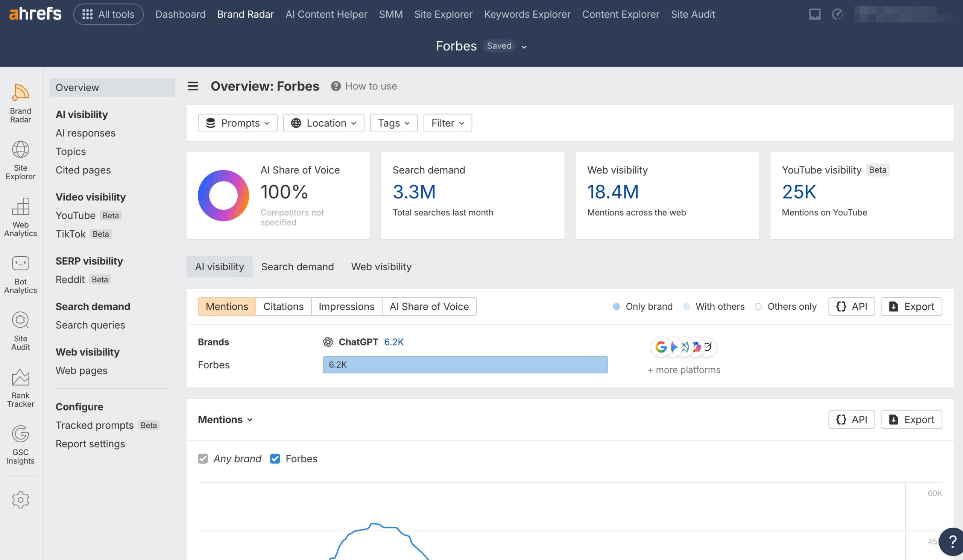
Task: Select the Mentions segment button
Action: tap(227, 307)
